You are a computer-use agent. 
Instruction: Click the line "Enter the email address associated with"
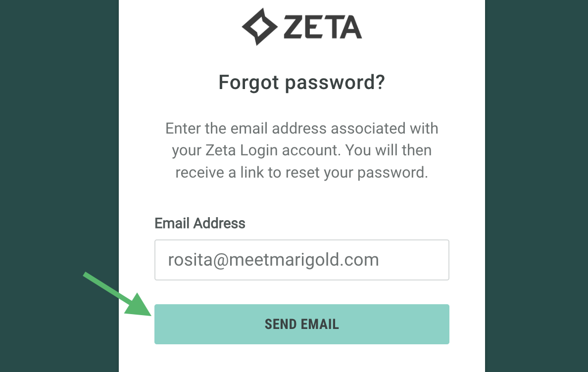coord(301,129)
